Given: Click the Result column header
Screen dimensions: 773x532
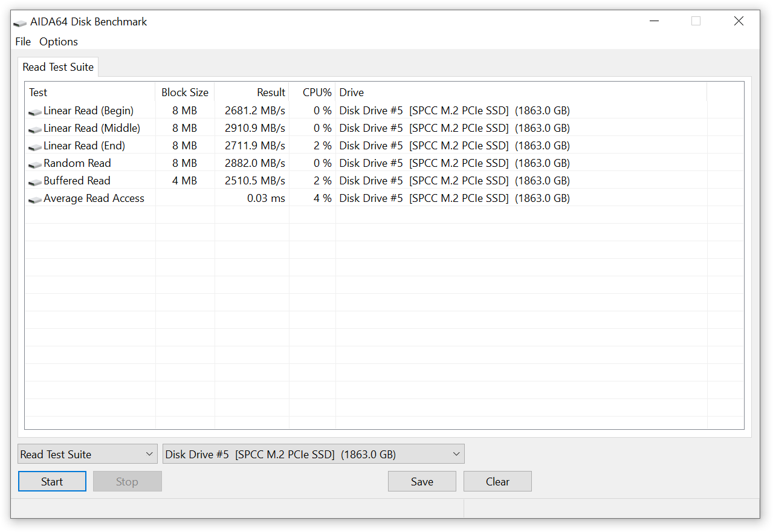Looking at the screenshot, I should 271,92.
